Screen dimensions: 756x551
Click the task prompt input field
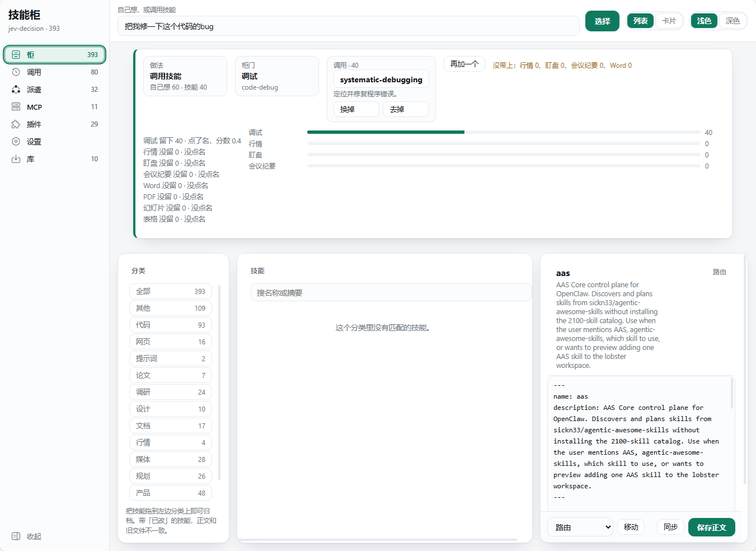pyautogui.click(x=348, y=26)
